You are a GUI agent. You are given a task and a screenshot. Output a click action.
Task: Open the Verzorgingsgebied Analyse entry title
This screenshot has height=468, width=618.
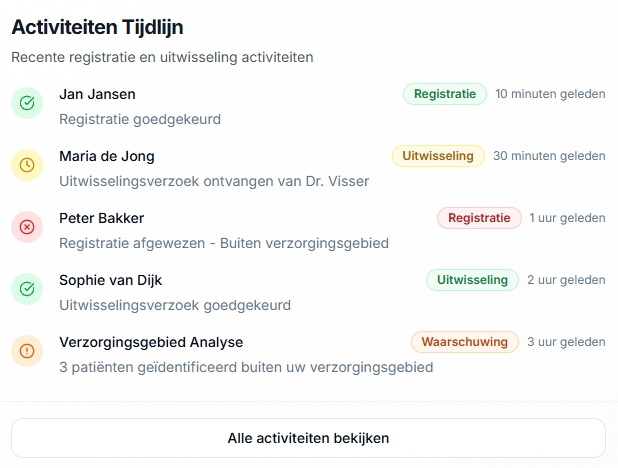pos(151,342)
